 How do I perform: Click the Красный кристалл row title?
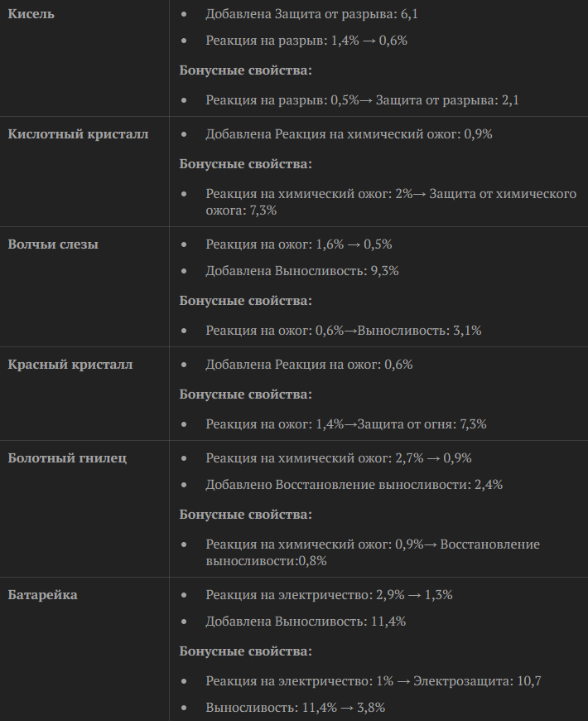click(x=70, y=365)
